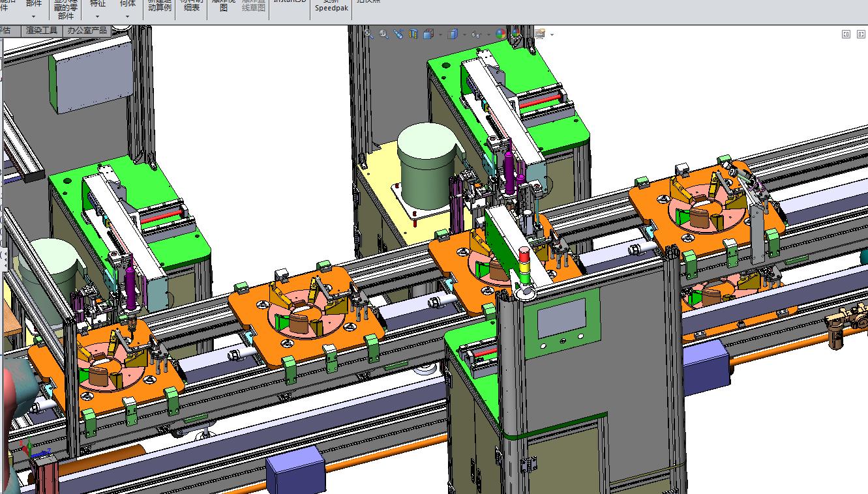Toggle the Section View icon
Screen dimensions: 868x494
pyautogui.click(x=413, y=34)
